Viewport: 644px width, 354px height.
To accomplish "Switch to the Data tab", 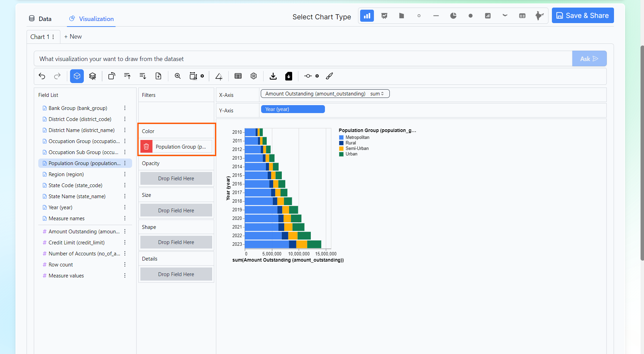I will coord(40,19).
